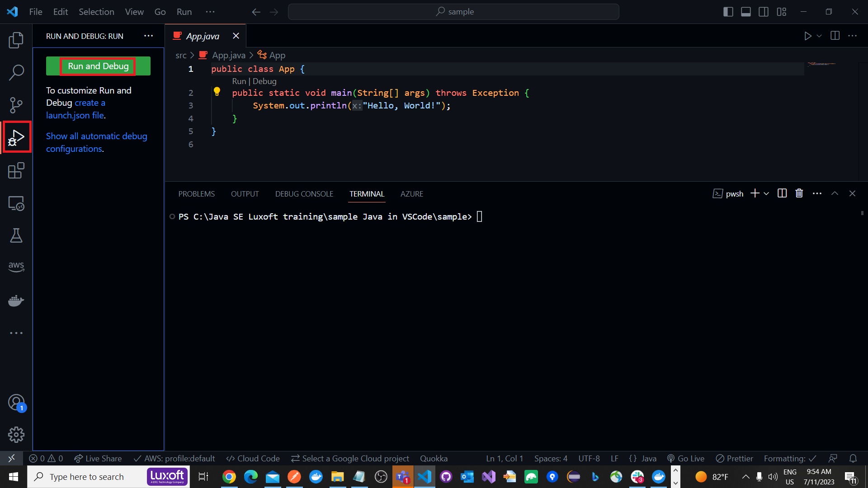Maximize the panel with chevron up
This screenshot has width=868, height=488.
tap(835, 193)
